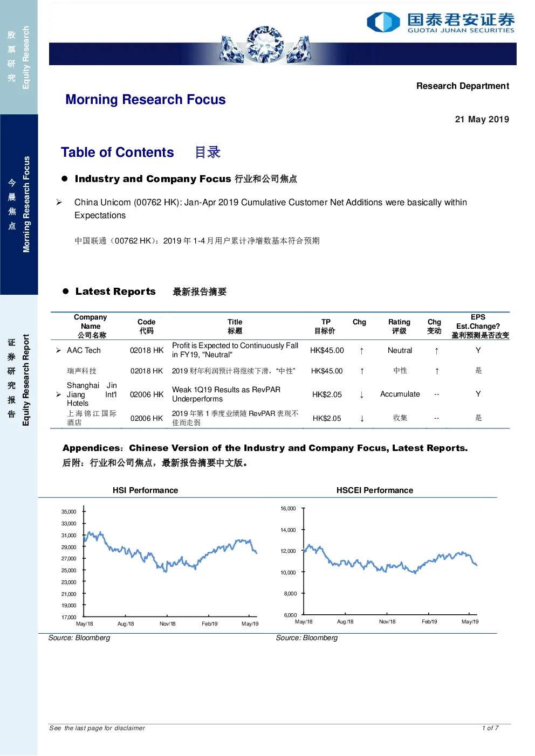Click the Guotai Junan Securities logo
535x756 pixels.
(441, 22)
